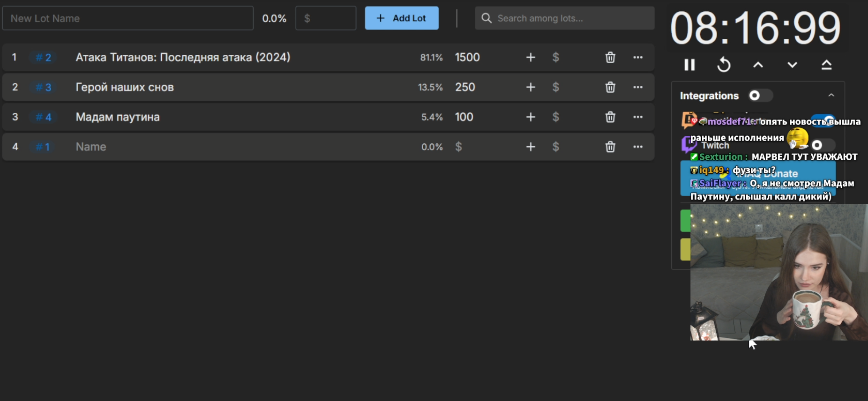The width and height of the screenshot is (868, 401).
Task: Click the plus icon for Мадам паутина
Action: pos(531,117)
